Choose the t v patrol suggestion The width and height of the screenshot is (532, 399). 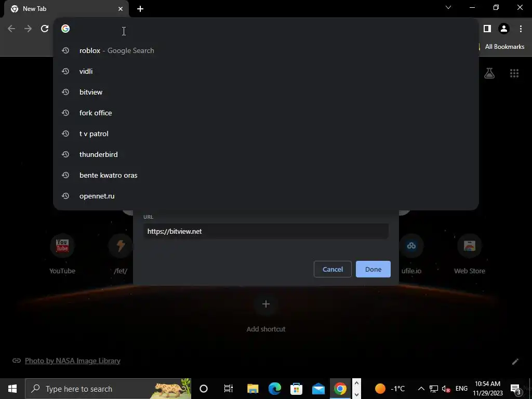point(266,134)
